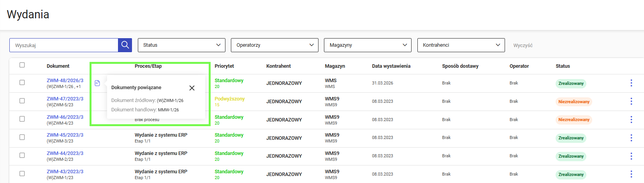Open three-dot menu for ZWM-47/2023/3 row
This screenshot has height=183, width=644.
click(x=631, y=101)
